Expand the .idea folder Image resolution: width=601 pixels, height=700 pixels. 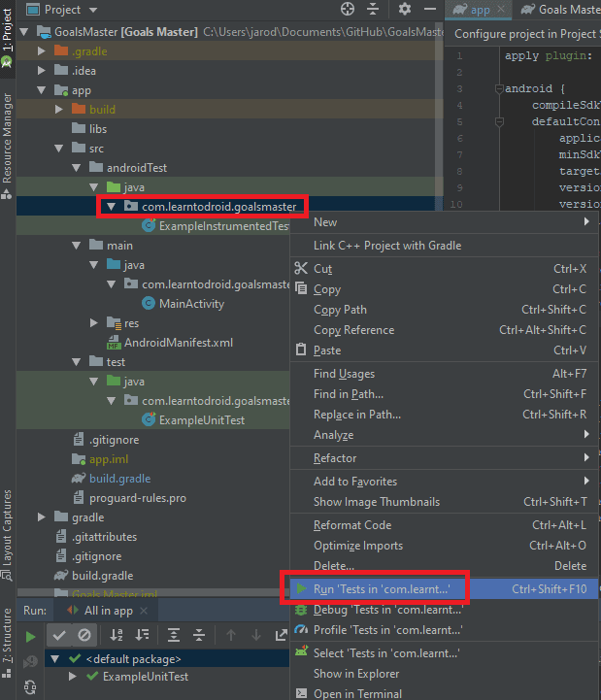[42, 71]
